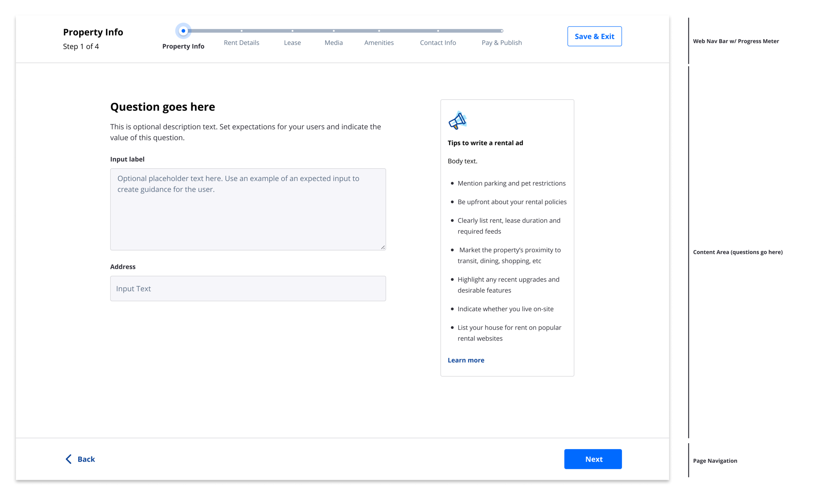Screen dimensions: 827x504
Task: Click the Lease progress dot
Action: pyautogui.click(x=292, y=31)
